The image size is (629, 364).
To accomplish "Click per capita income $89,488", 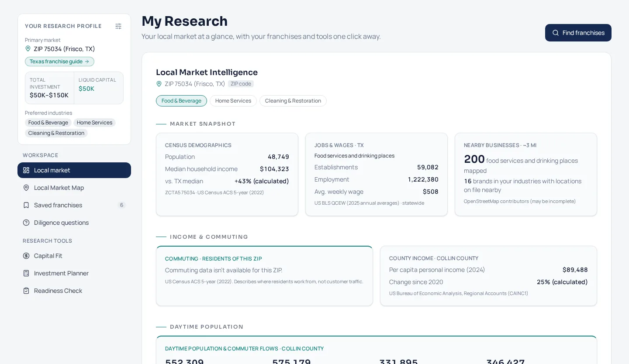I will click(575, 270).
